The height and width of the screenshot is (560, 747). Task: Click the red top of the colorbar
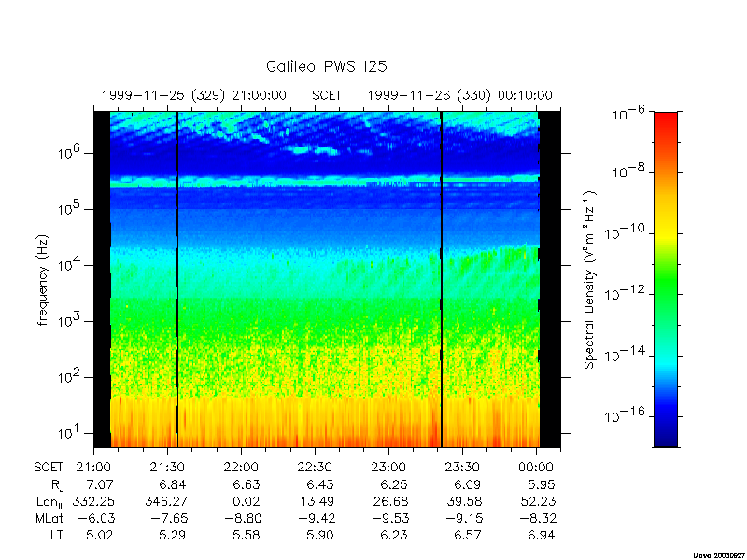tap(666, 119)
